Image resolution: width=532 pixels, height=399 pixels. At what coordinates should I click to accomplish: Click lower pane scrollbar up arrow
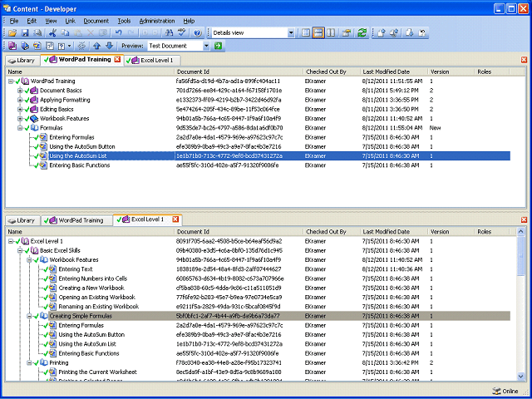tap(521, 232)
